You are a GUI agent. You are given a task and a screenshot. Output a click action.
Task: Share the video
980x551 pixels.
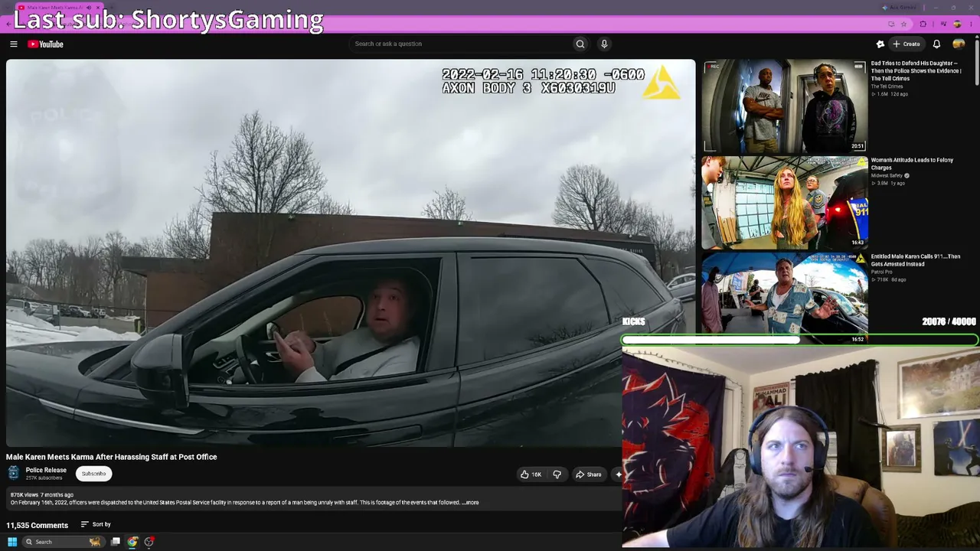point(589,474)
